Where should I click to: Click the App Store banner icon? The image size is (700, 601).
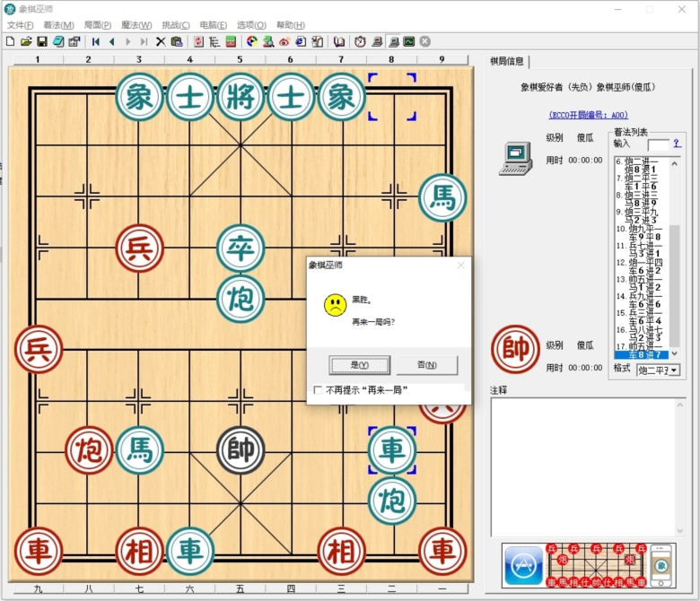(x=524, y=566)
